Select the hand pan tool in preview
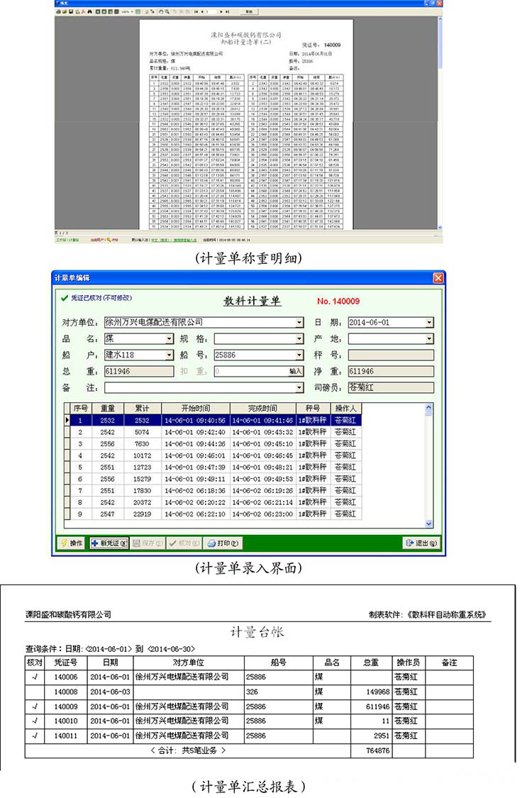Viewport: 532px width, 798px height. coord(161,12)
